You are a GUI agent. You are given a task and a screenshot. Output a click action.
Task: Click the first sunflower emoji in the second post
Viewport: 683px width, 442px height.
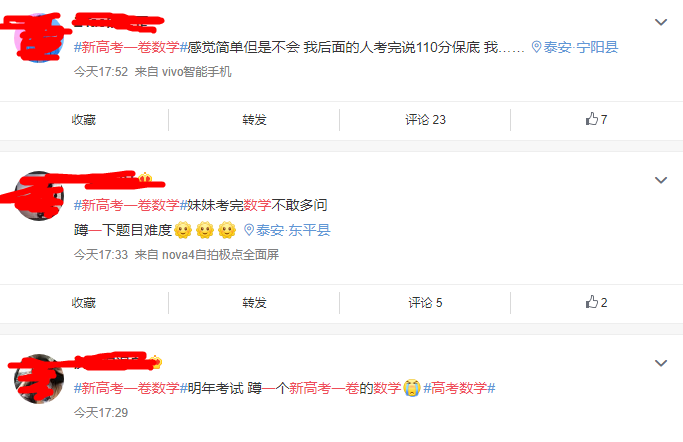[x=183, y=230]
